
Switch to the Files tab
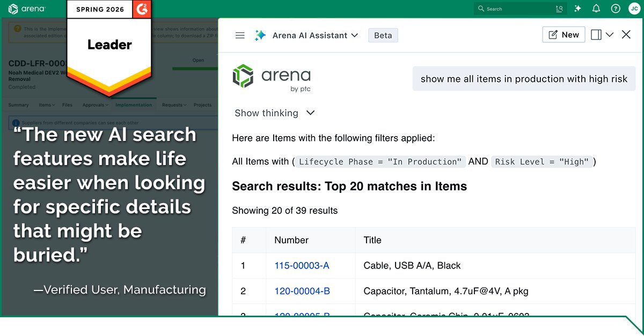pyautogui.click(x=67, y=105)
